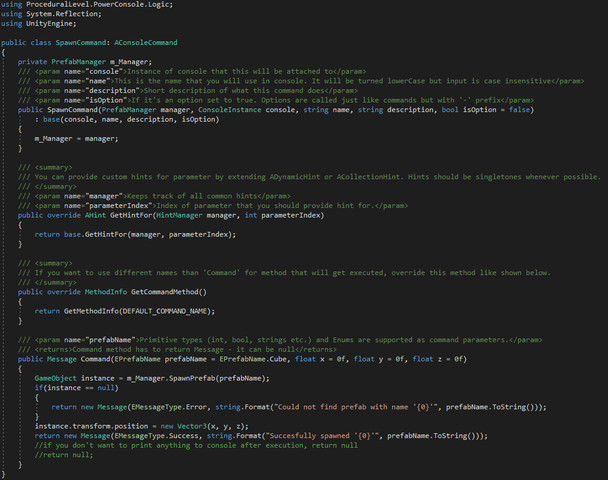
Task: Click the comment with param name="isOption"
Action: click(x=276, y=100)
